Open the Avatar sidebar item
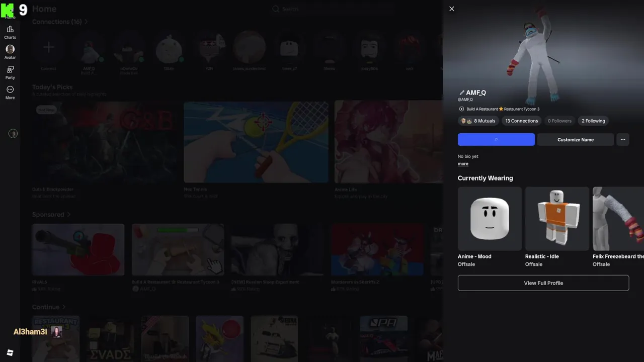Screen dimensions: 644x362 (x=10, y=52)
